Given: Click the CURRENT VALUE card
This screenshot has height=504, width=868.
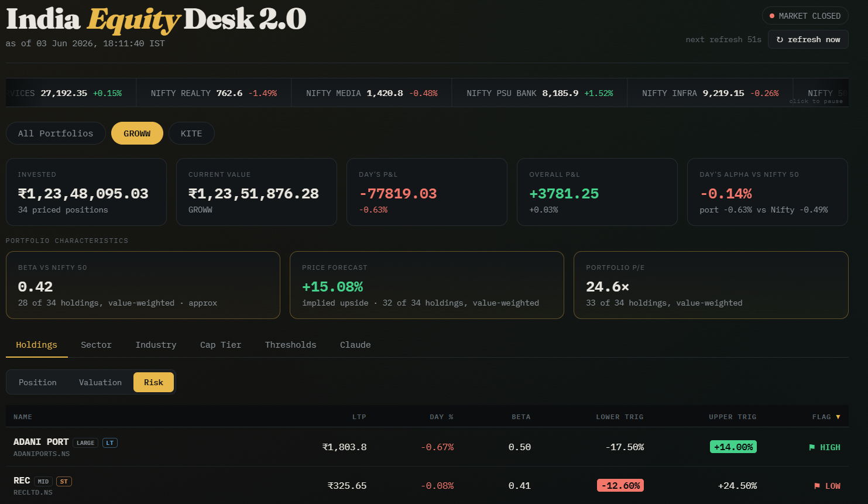Looking at the screenshot, I should (x=256, y=192).
